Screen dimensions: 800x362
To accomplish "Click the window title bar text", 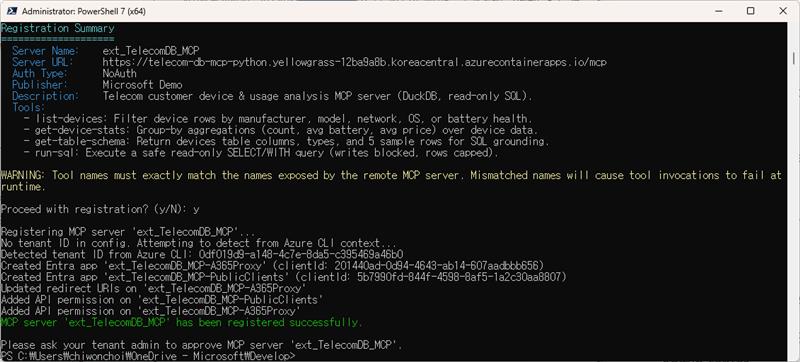I will pyautogui.click(x=84, y=11).
